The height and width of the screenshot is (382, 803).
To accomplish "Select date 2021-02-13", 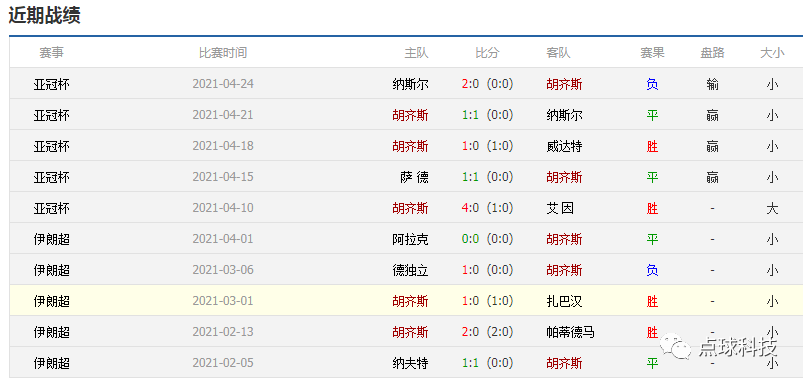I will click(223, 332).
